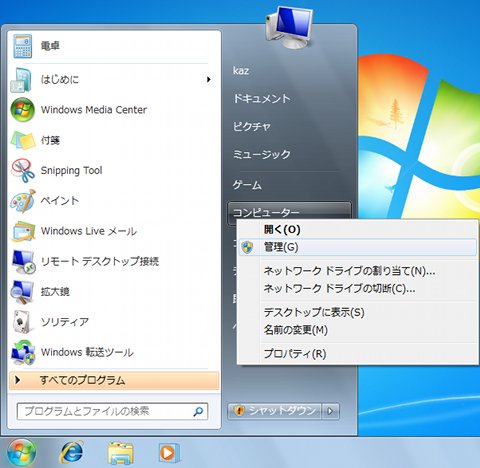480x468 pixels.
Task: Click the プログラムとファイルの検索 search box
Action: (x=112, y=411)
